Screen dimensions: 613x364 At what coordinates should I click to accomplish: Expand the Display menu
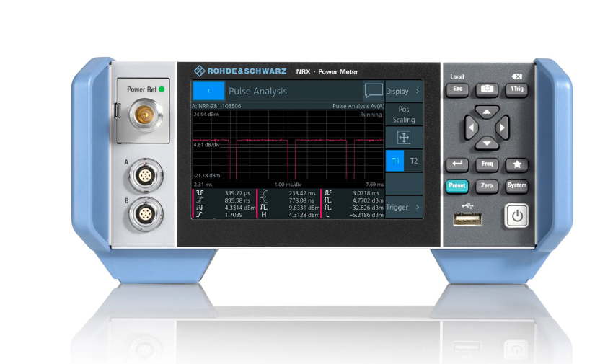[403, 92]
